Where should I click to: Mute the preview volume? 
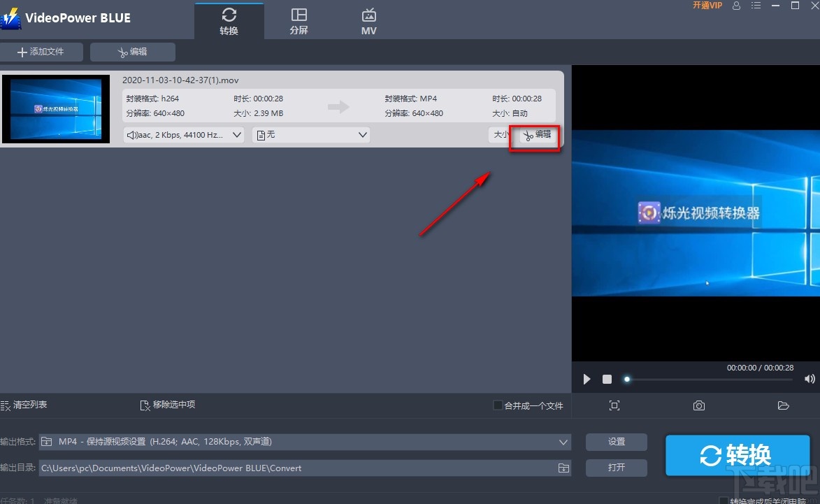click(x=810, y=379)
